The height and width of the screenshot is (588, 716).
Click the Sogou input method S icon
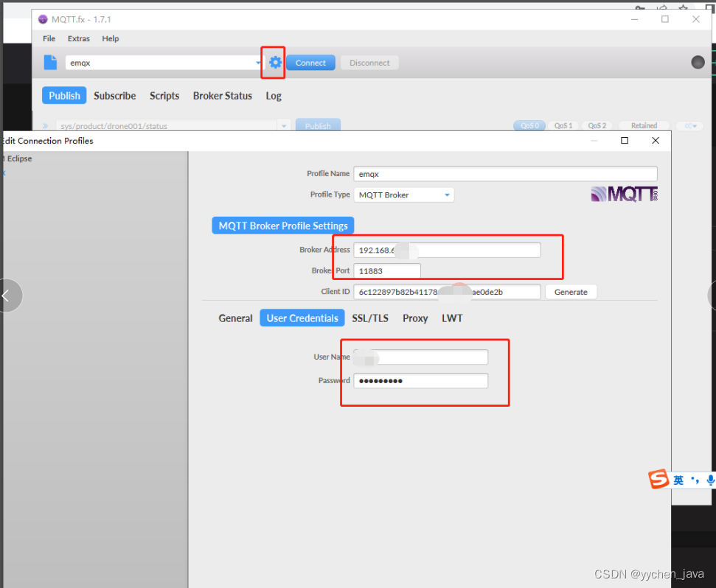click(658, 479)
